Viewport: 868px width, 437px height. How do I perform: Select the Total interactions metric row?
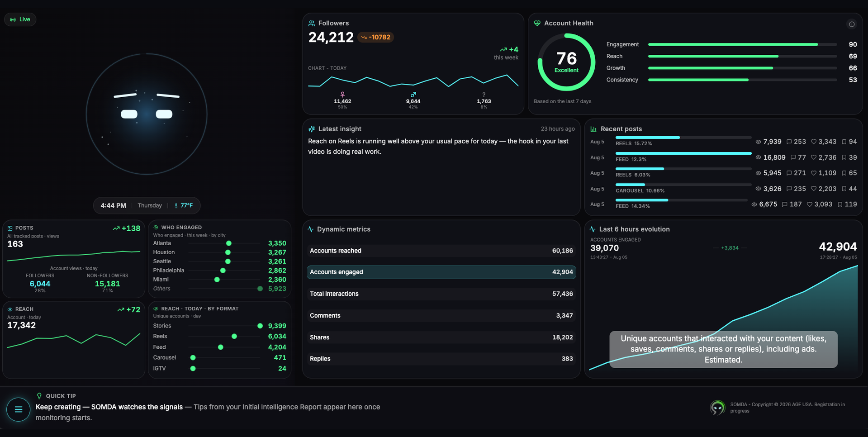click(x=441, y=294)
